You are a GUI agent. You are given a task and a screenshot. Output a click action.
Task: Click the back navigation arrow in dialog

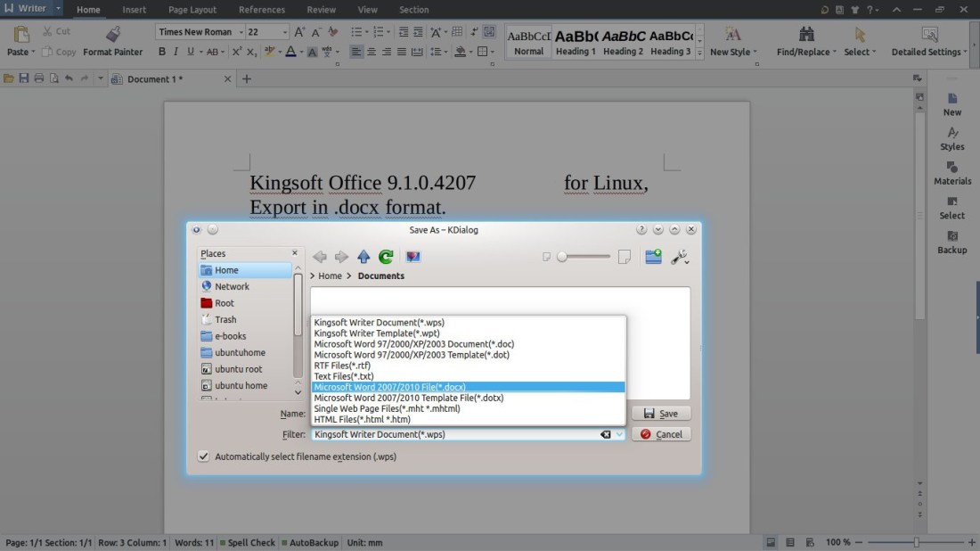[x=320, y=257]
